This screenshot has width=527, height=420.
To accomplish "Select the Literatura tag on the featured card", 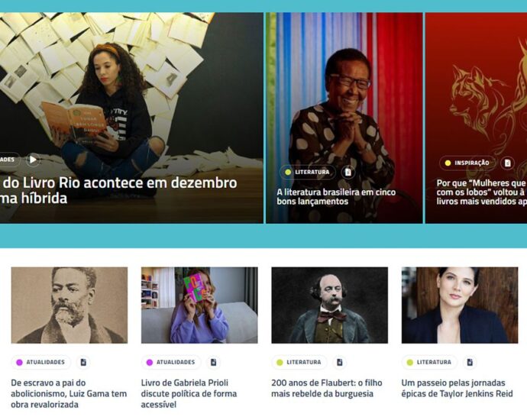I will [308, 173].
